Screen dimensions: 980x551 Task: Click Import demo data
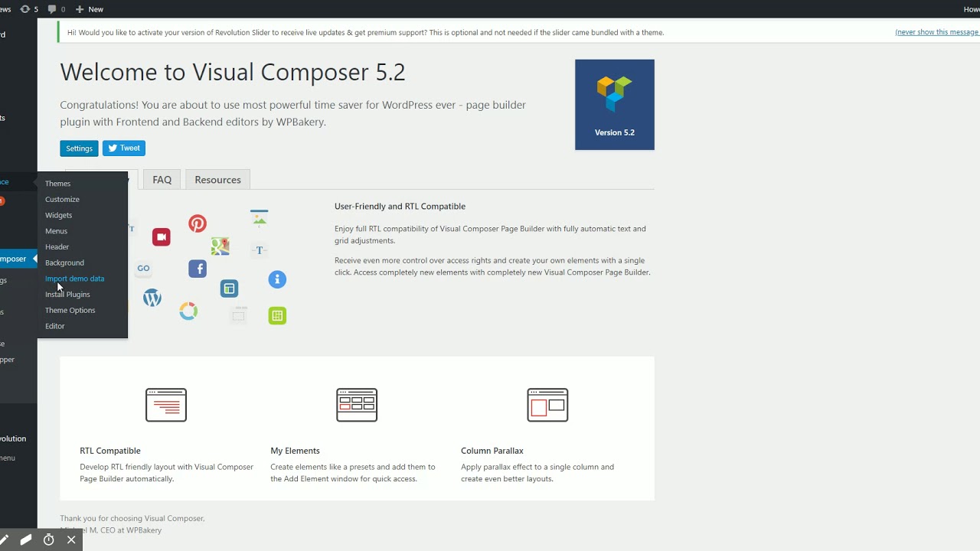point(74,279)
